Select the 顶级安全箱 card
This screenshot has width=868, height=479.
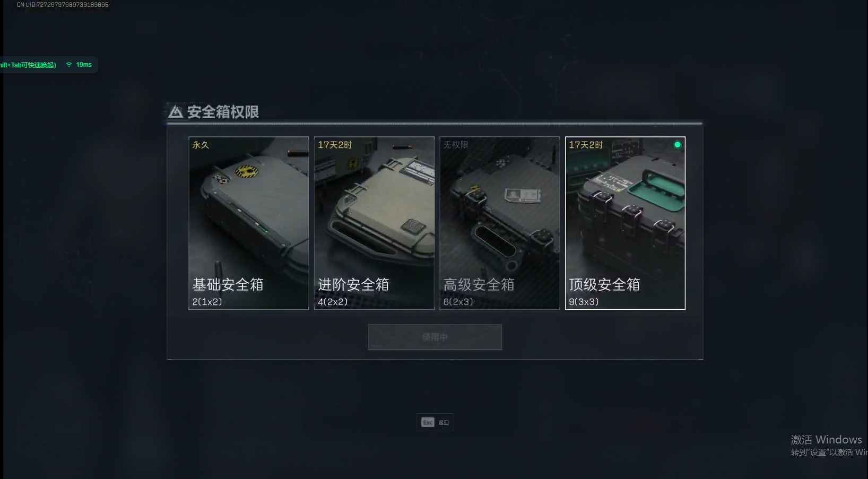pyautogui.click(x=625, y=223)
